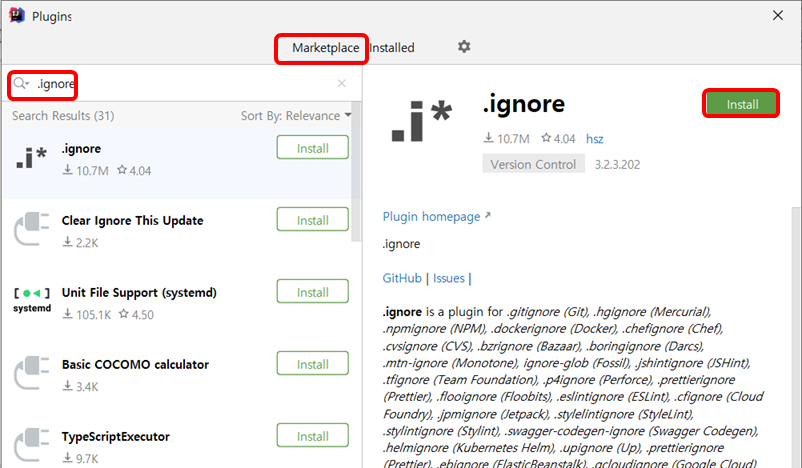Click the Basic COCOMO calculator plug icon
The height and width of the screenshot is (468, 802).
click(31, 373)
